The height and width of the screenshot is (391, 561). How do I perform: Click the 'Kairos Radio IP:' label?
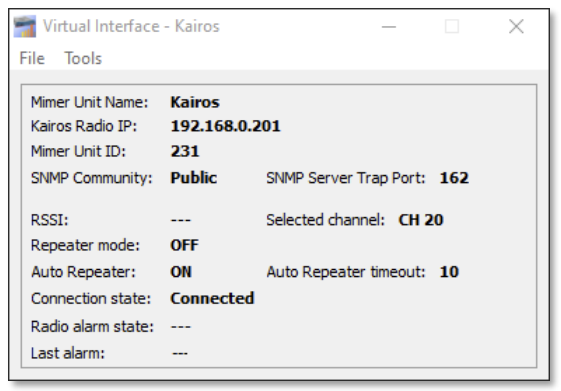[x=84, y=126]
